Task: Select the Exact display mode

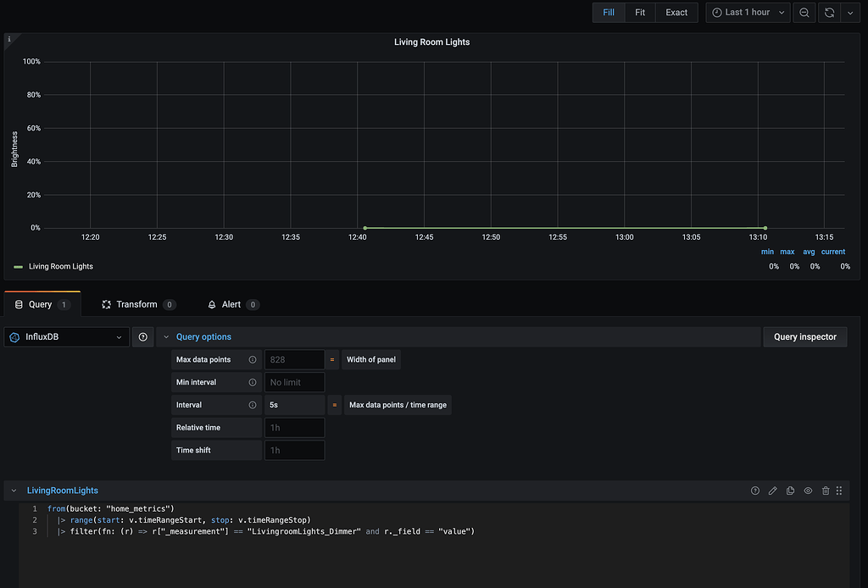Action: coord(676,12)
